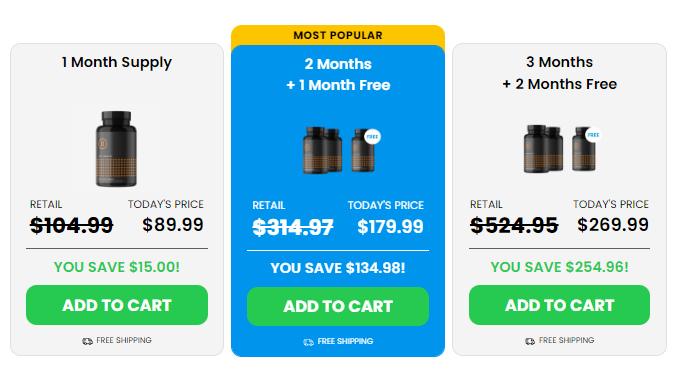Click the $89.99 today's price
Screen dimensions: 679x370
173,224
